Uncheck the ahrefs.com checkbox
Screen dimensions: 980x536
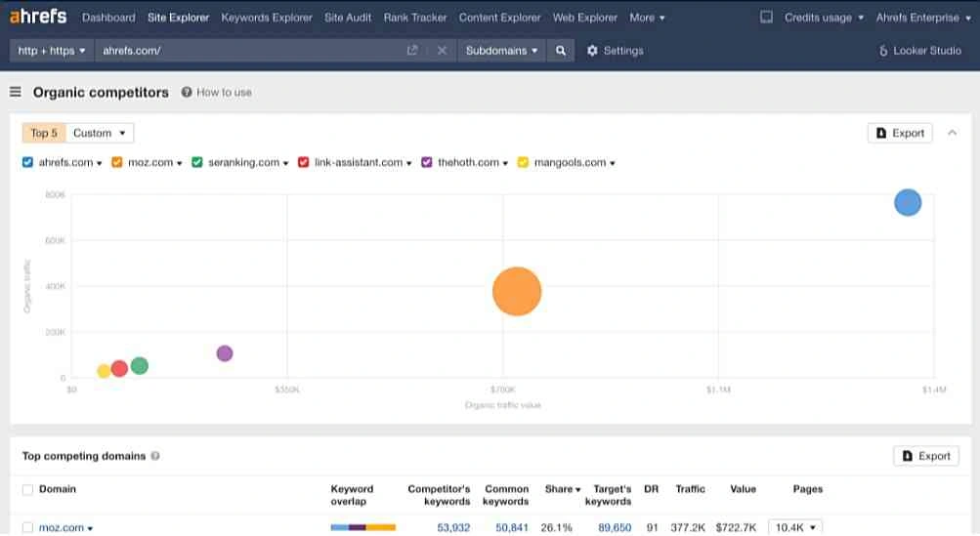(x=27, y=162)
